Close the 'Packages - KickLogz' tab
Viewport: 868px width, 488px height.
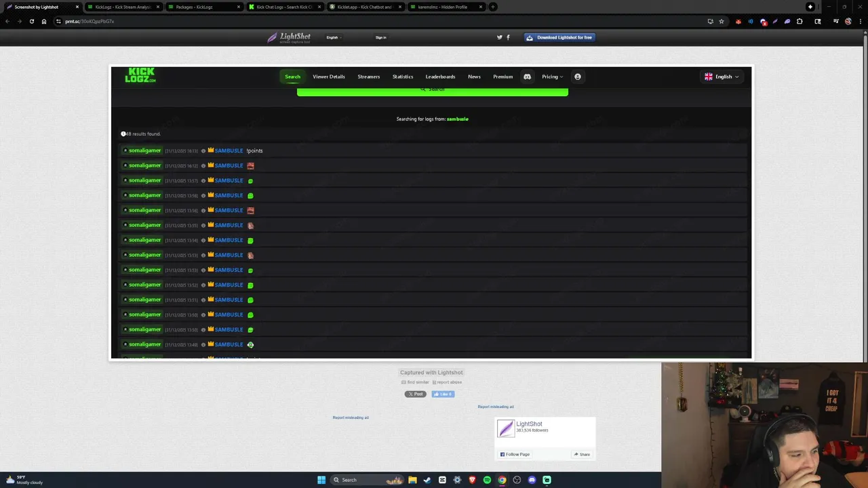pyautogui.click(x=239, y=7)
